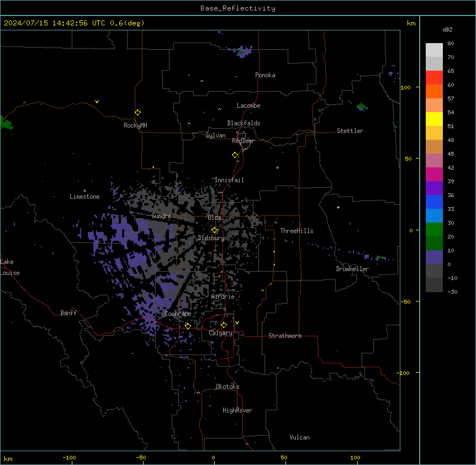Select the yellow diamond marker right of Cochrane

tap(188, 326)
